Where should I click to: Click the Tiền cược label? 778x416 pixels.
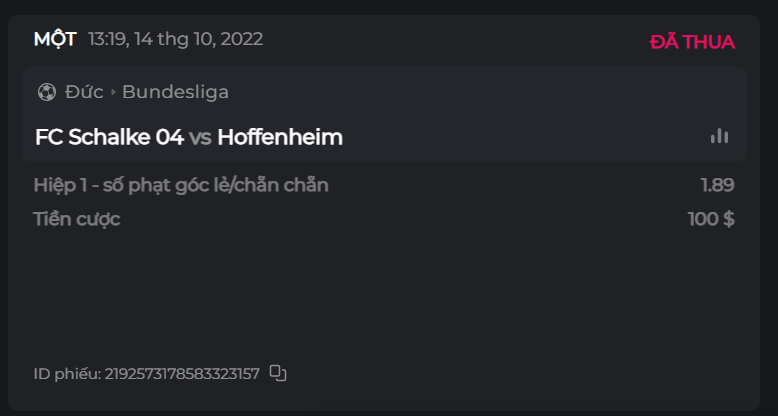point(77,219)
